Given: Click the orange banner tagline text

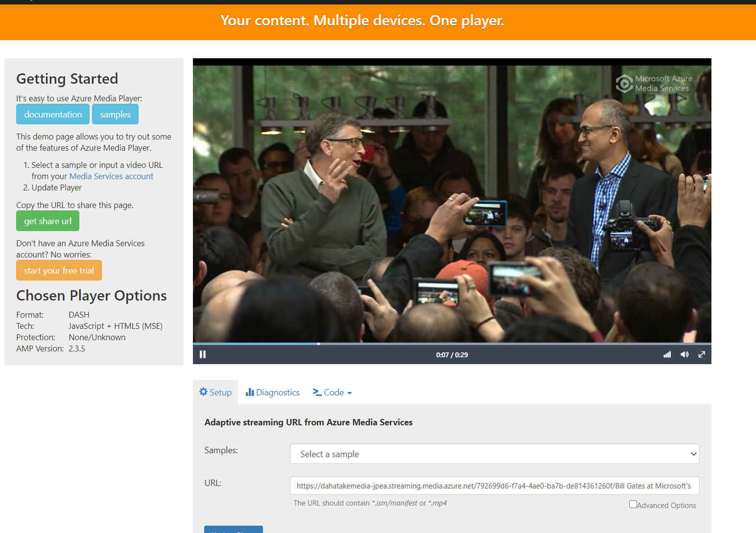Looking at the screenshot, I should pyautogui.click(x=362, y=21).
